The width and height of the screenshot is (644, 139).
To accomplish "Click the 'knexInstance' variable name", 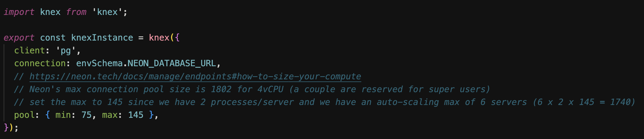I will [x=102, y=38].
